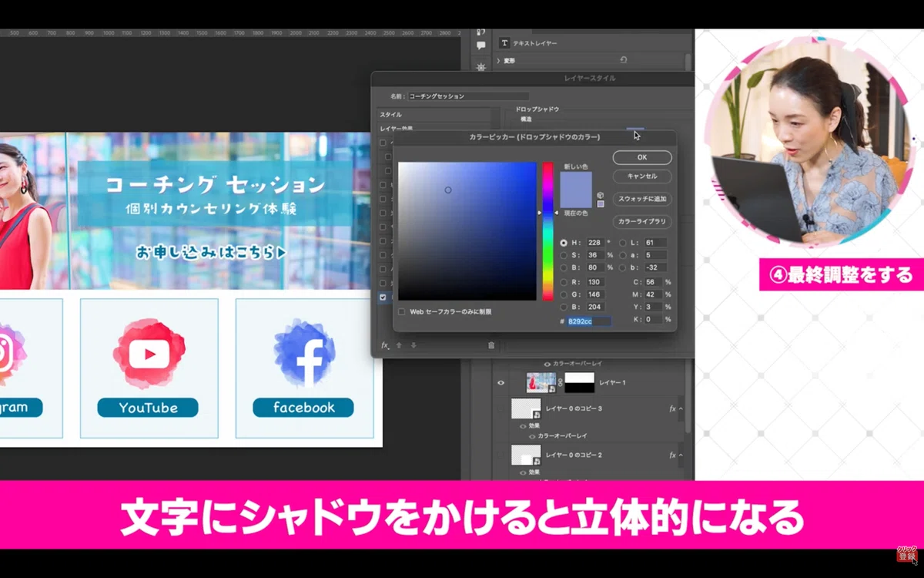
Task: Enable Web セーフカラーのみに制限 checkbox
Action: (x=402, y=312)
